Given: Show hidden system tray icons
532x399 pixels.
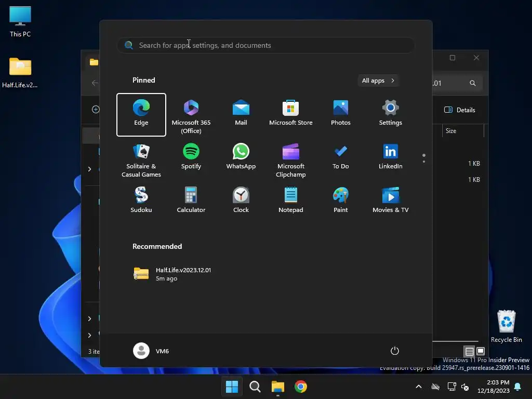Looking at the screenshot, I should pyautogui.click(x=419, y=387).
